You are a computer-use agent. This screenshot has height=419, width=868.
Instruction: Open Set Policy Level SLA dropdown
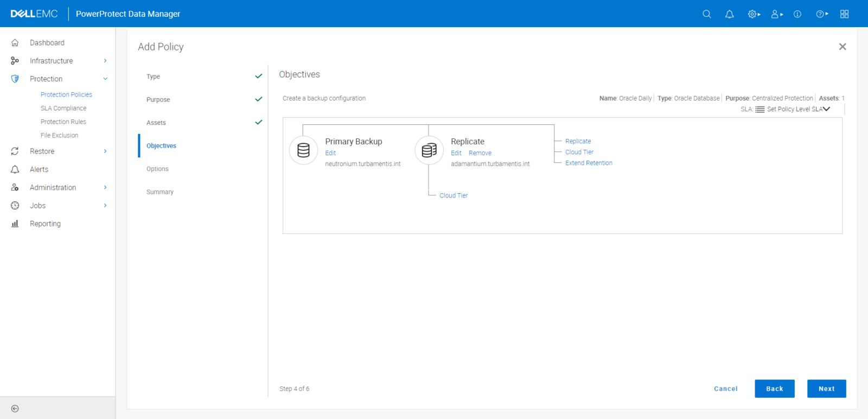tap(799, 109)
